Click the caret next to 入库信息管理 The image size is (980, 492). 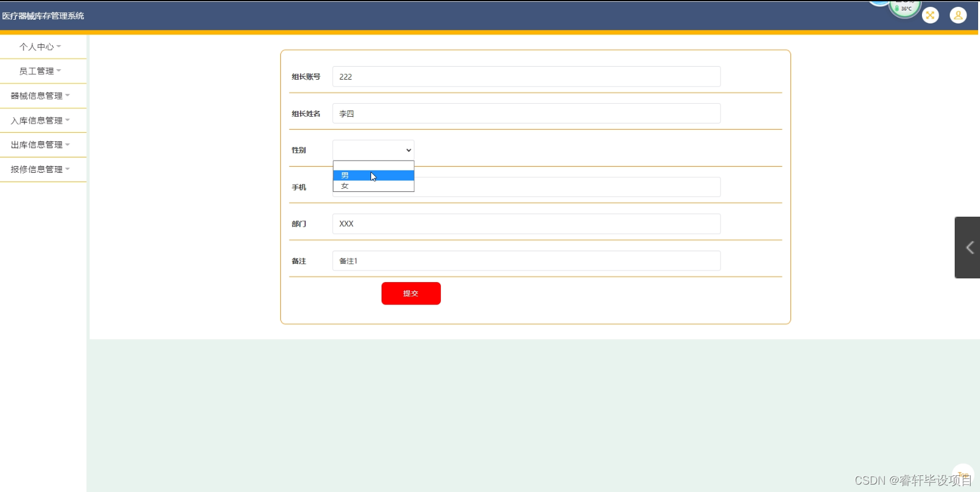[x=67, y=120]
